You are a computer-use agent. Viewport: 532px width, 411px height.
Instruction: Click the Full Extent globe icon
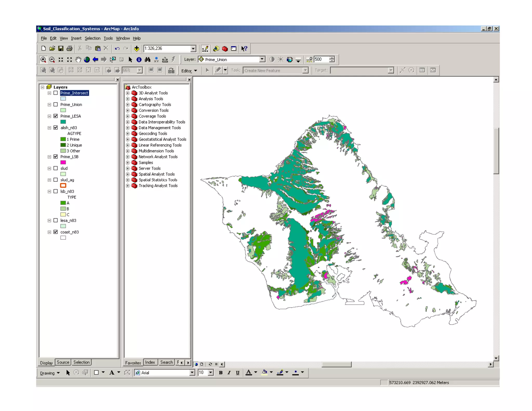pos(87,59)
